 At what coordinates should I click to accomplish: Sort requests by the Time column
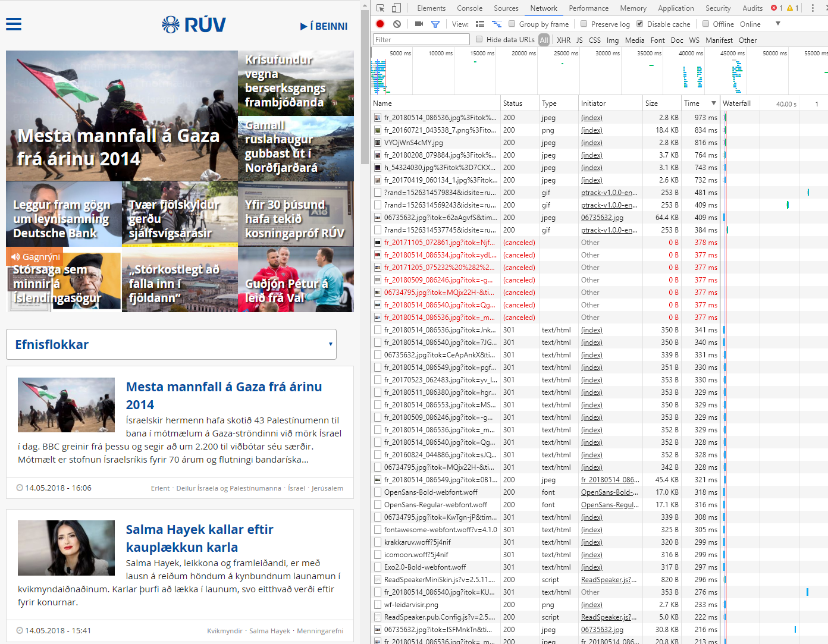pyautogui.click(x=692, y=103)
